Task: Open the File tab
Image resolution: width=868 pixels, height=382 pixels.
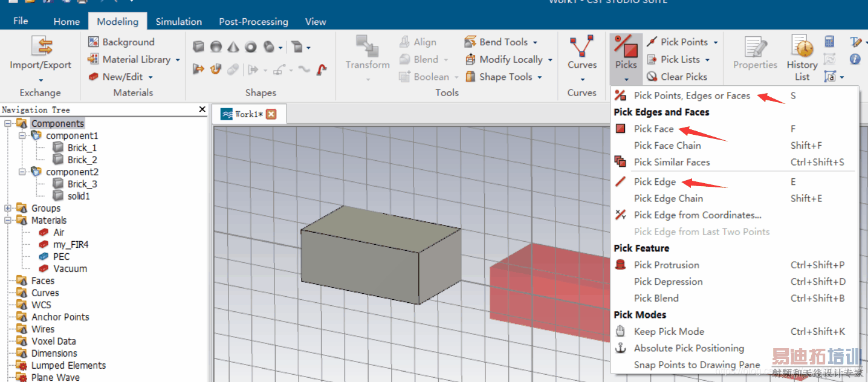Action: click(x=21, y=21)
